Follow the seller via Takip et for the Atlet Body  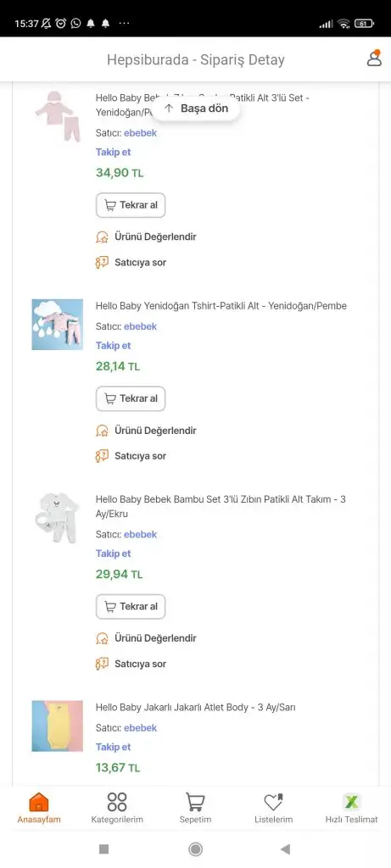(x=113, y=747)
